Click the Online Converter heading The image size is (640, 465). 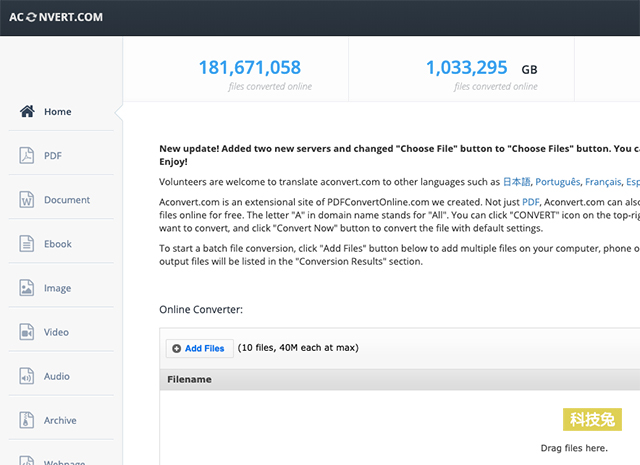click(201, 309)
